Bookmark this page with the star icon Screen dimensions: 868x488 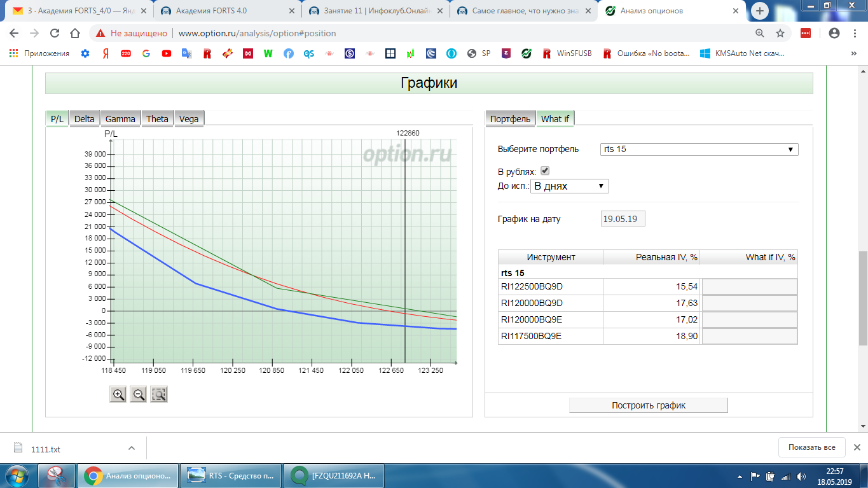(780, 33)
